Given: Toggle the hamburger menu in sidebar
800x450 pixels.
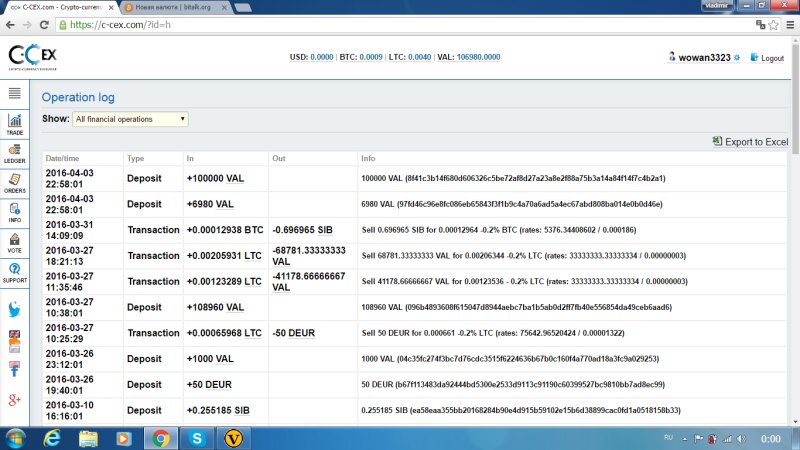Looking at the screenshot, I should pos(15,93).
